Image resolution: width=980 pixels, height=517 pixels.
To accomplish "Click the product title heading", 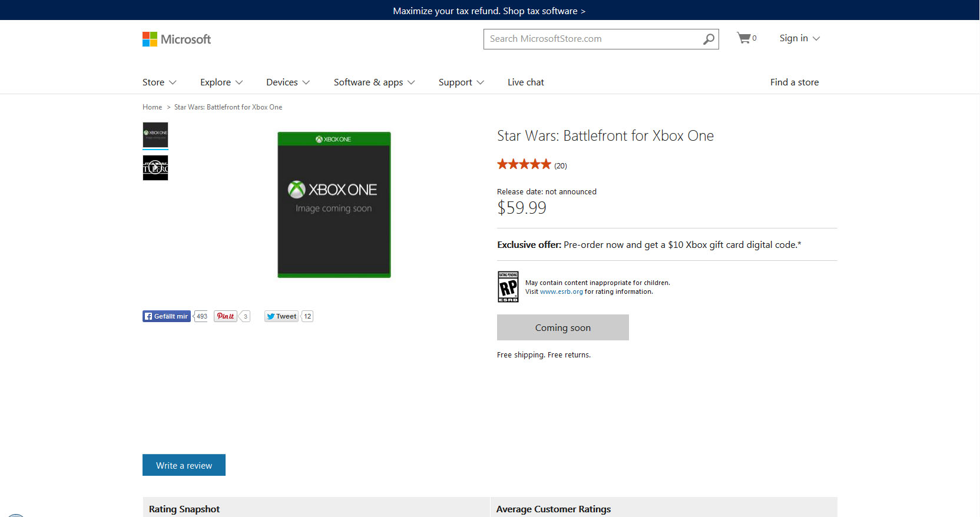I will (x=605, y=136).
